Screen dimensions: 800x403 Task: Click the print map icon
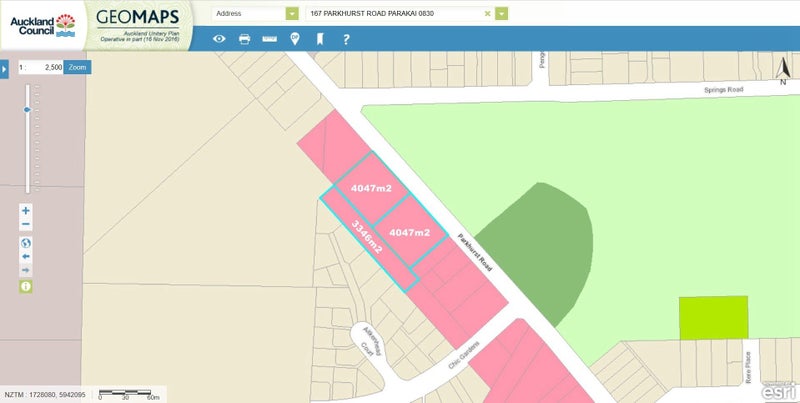(x=244, y=39)
